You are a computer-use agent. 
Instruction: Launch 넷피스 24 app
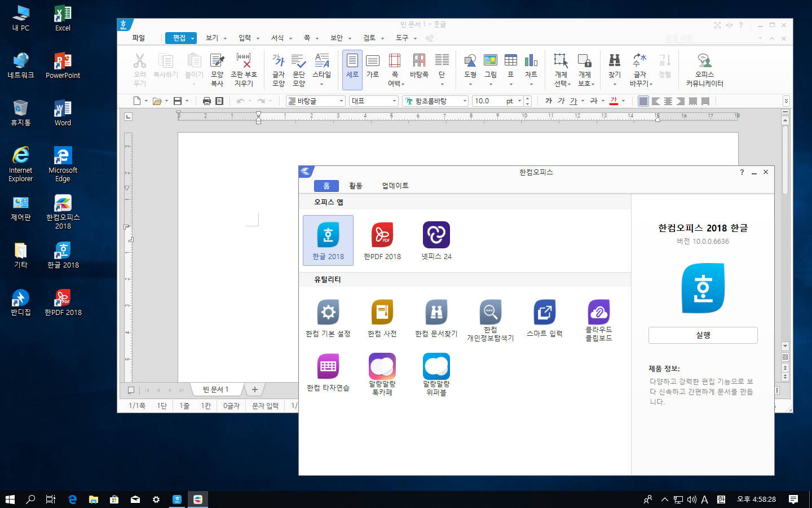(436, 240)
